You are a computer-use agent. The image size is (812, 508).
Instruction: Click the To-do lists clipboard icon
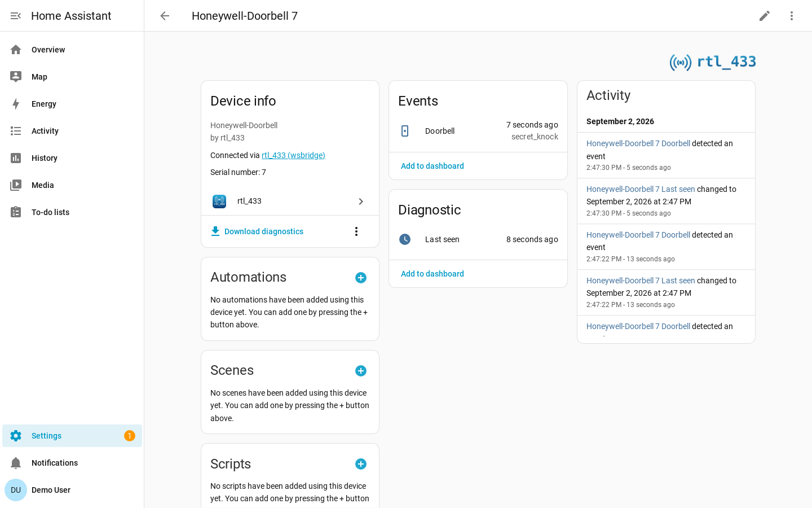(x=16, y=212)
